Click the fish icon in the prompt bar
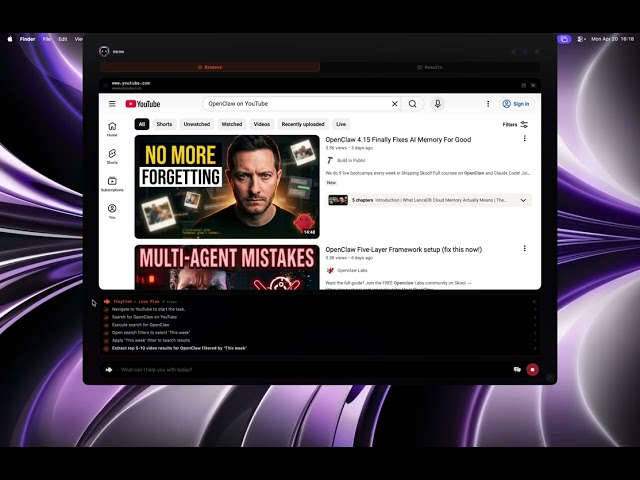Viewport: 640px width, 480px height. coord(109,370)
